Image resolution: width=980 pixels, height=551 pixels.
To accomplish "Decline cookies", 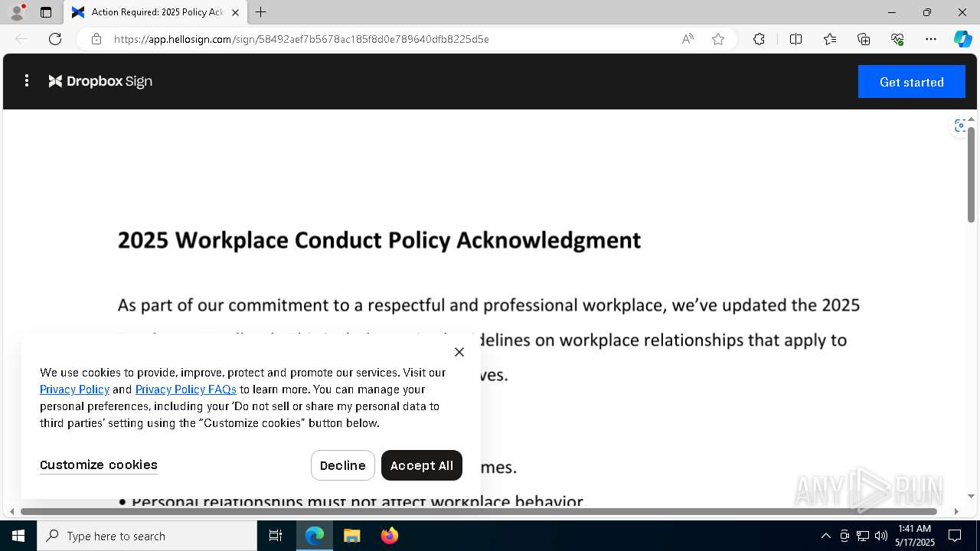I will 342,465.
